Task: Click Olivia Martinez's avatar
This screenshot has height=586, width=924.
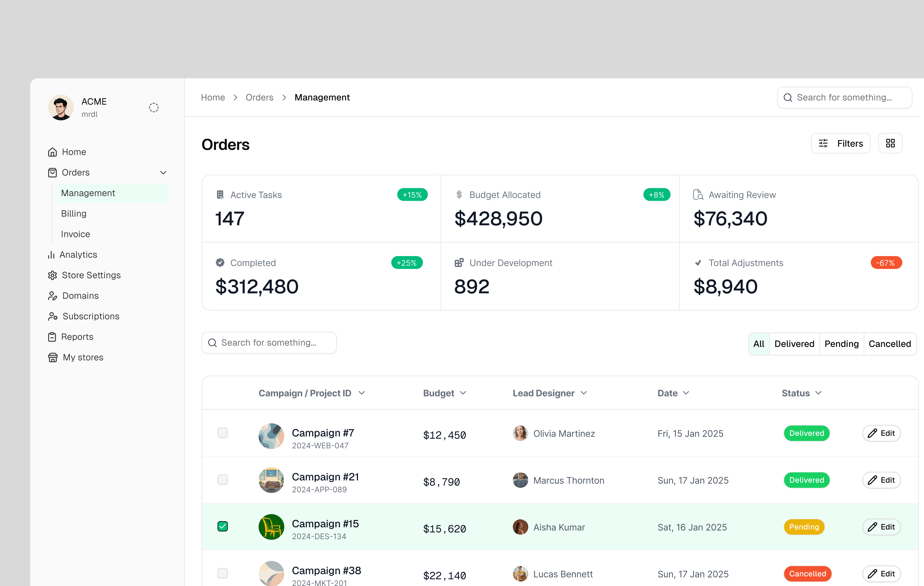Action: click(x=520, y=433)
